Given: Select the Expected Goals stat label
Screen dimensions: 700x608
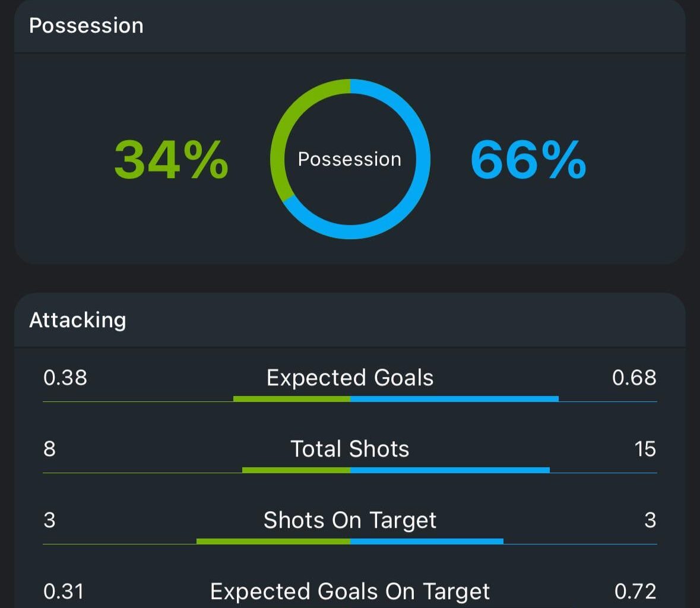Looking at the screenshot, I should click(x=350, y=378).
